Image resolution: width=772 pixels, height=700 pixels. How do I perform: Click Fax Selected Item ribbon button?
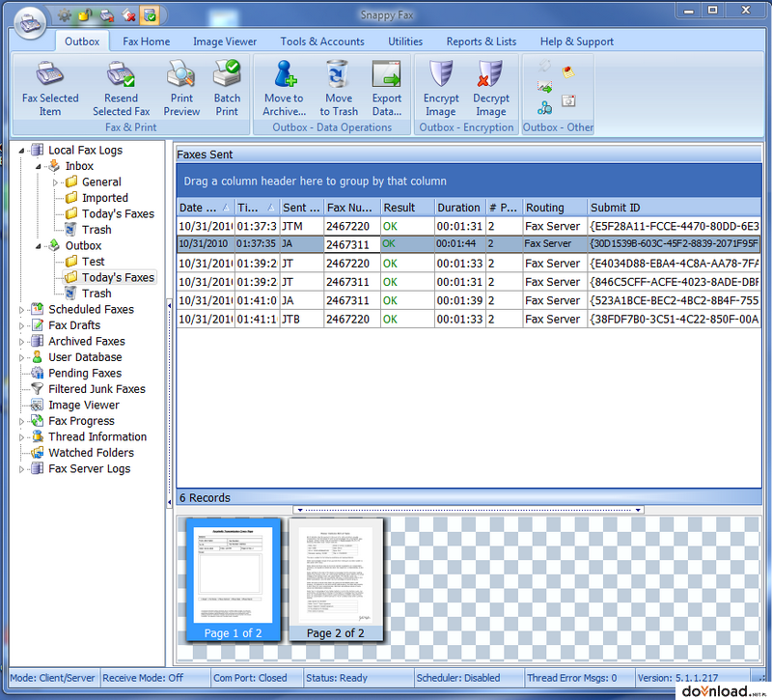(50, 88)
